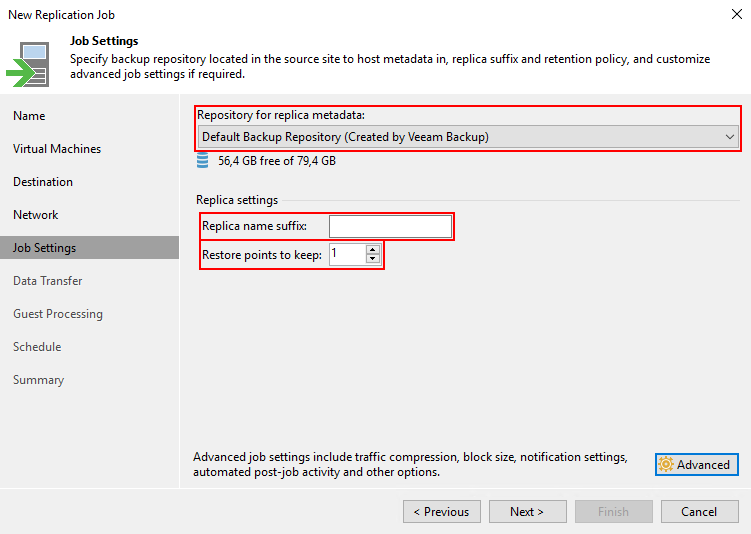Jump to the Data Transfer step
This screenshot has width=751, height=534.
(48, 281)
